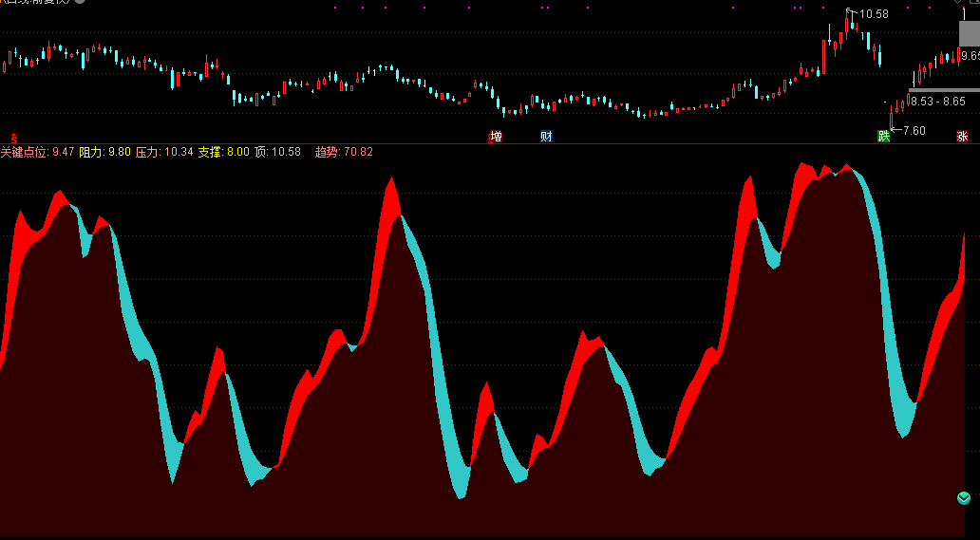The height and width of the screenshot is (540, 980).
Task: Click the 10.58 high price label
Action: [x=875, y=14]
